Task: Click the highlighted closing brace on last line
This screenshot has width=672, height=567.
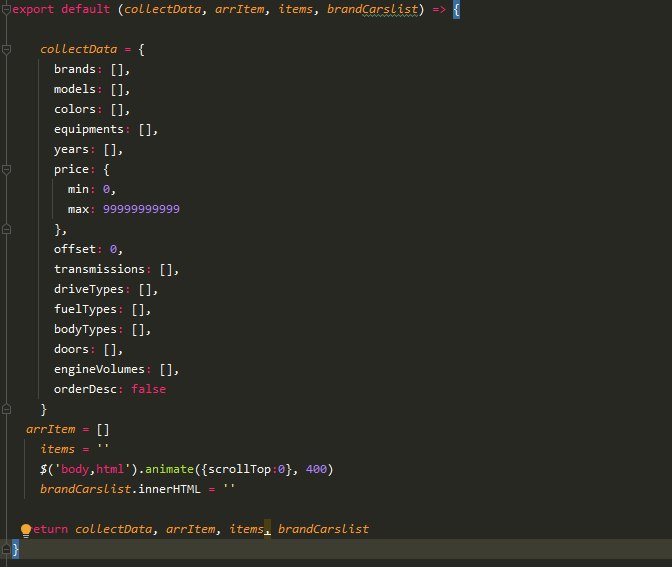Action: click(15, 549)
